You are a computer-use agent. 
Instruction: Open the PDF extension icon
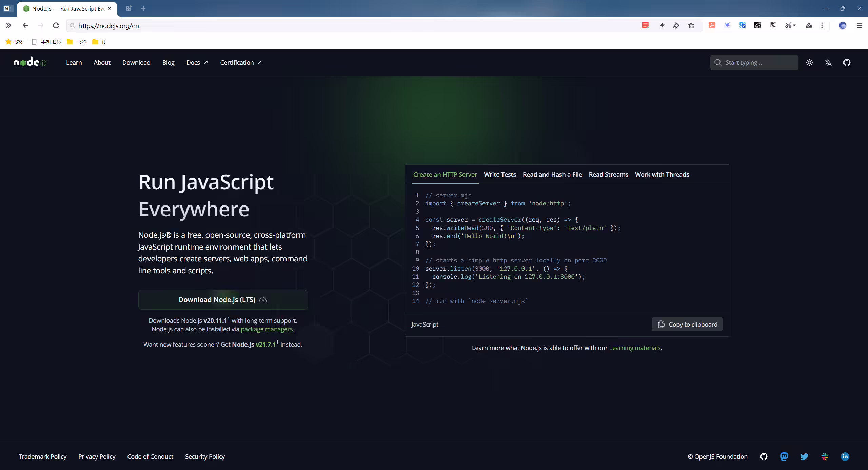(712, 25)
